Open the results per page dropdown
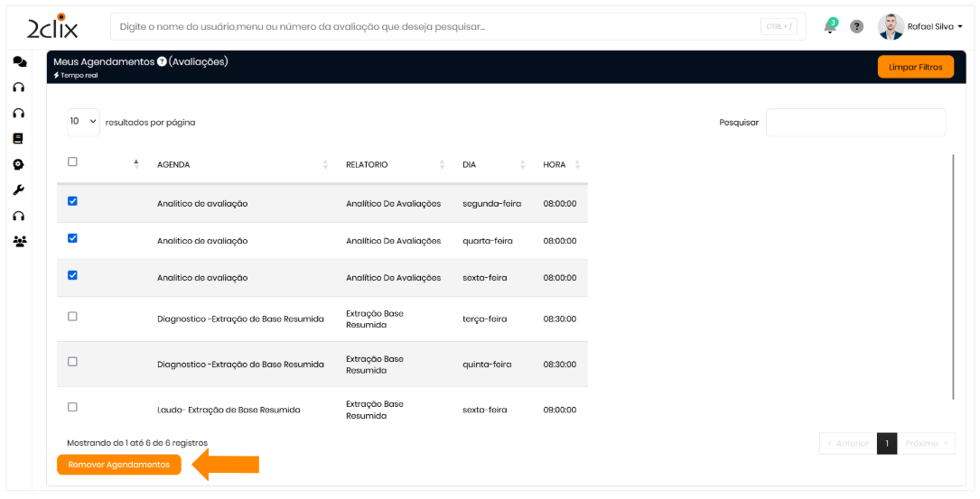Viewport: 980px width, 499px height. pos(83,122)
